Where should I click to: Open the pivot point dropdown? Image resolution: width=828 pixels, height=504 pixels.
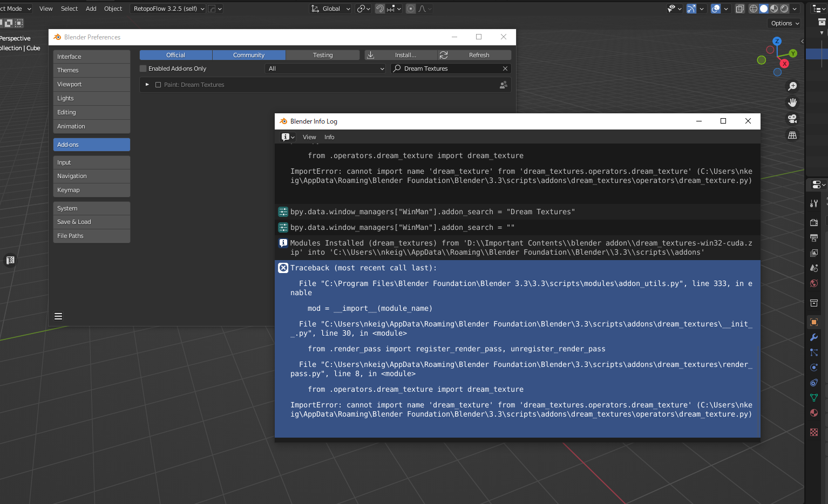coord(364,9)
